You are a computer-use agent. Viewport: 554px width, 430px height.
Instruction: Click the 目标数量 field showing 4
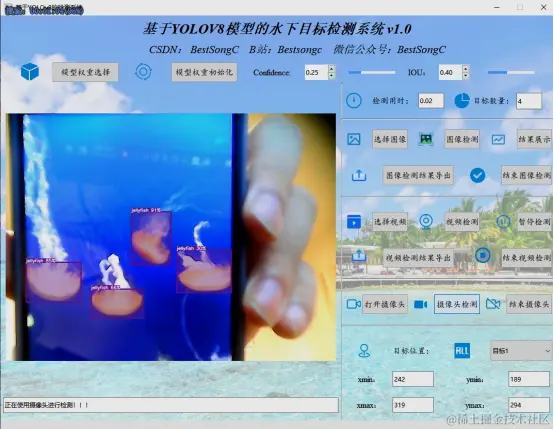click(x=529, y=101)
